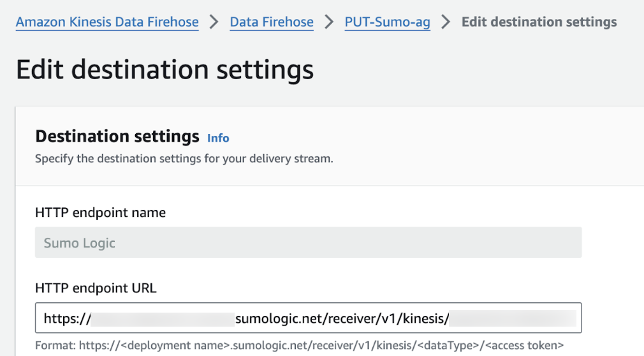Navigate to the PUT-Sumo-ag breadcrumb link
This screenshot has height=356, width=644.
(x=387, y=22)
